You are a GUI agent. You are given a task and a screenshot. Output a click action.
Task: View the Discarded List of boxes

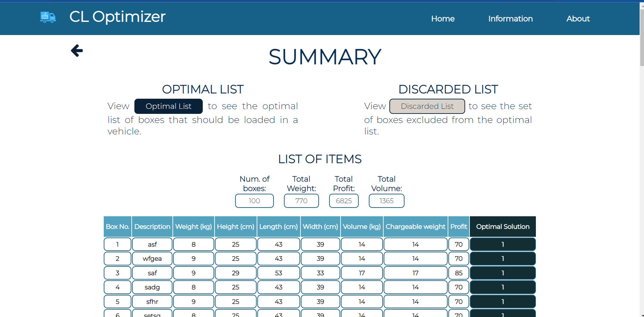pyautogui.click(x=427, y=106)
